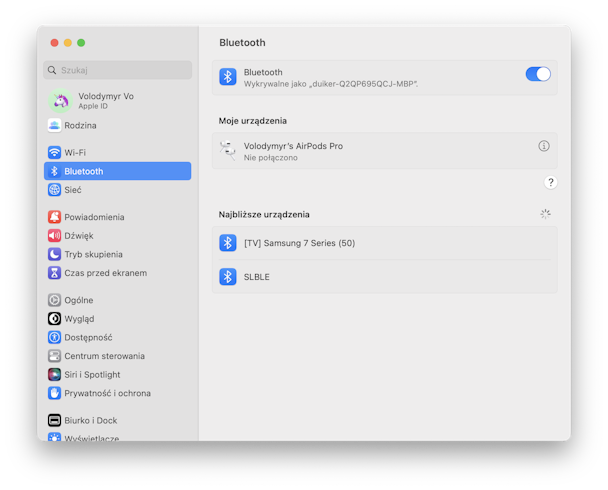Viewport: 608px width, 490px height.
Task: Minimize the window with the yellow button
Action: [x=68, y=43]
